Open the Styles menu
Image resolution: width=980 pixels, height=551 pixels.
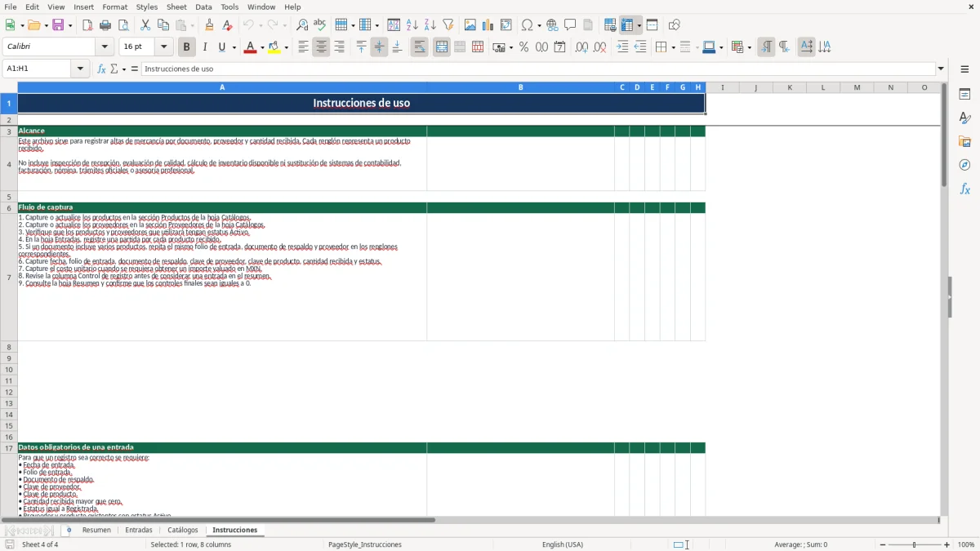click(x=147, y=7)
